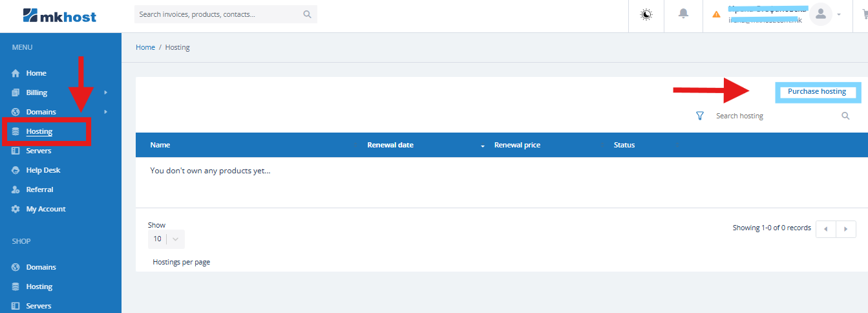The width and height of the screenshot is (868, 313).
Task: Expand the account dropdown arrow beside avatar
Action: tap(839, 14)
